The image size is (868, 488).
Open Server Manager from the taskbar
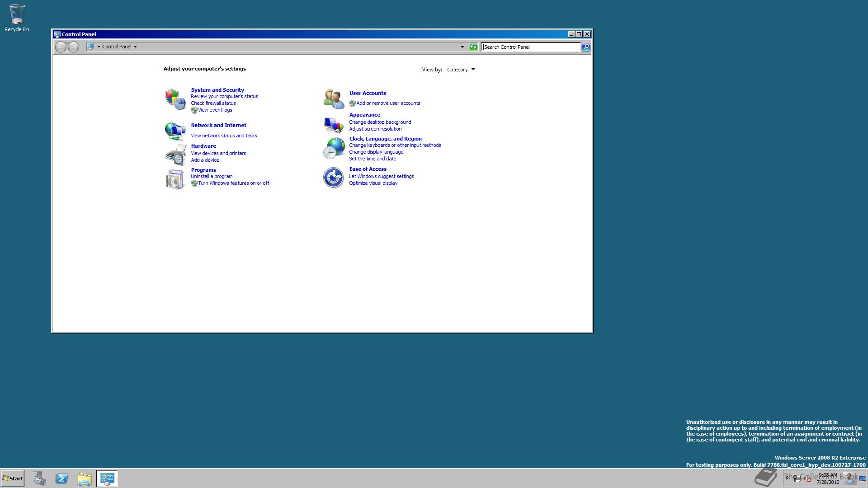click(x=39, y=479)
